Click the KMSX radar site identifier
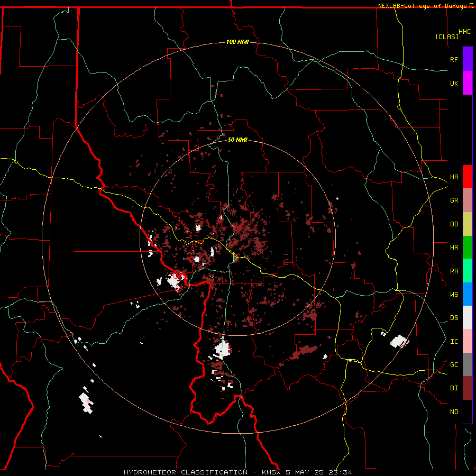The image size is (476, 476). 272,472
